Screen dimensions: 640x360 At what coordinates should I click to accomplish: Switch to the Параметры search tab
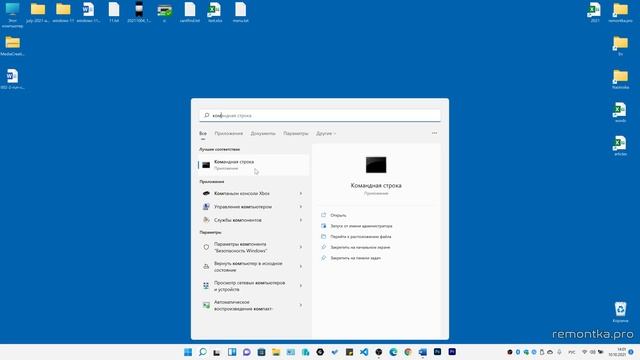(296, 133)
